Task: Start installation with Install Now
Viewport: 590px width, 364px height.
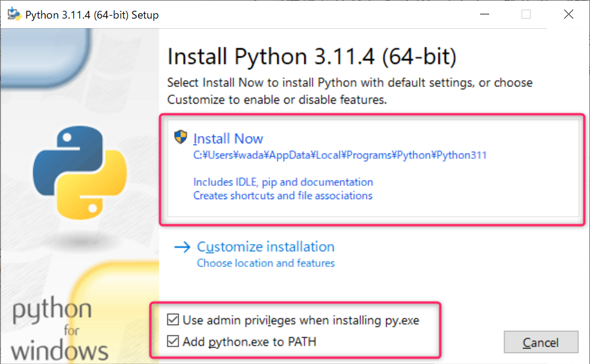Action: point(228,139)
